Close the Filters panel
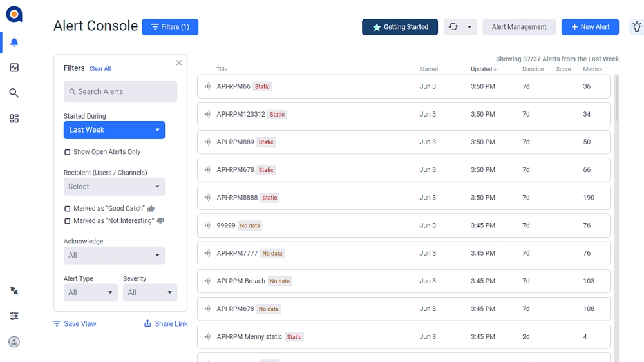Viewport: 644px width, 362px height. (x=179, y=63)
